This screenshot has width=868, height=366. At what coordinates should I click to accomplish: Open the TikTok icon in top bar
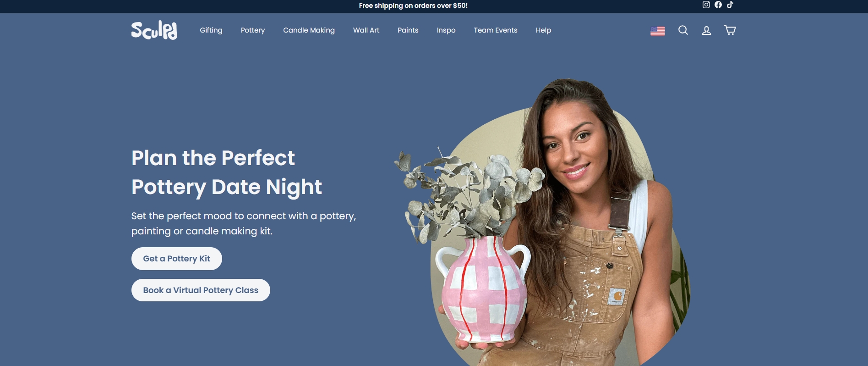coord(730,5)
